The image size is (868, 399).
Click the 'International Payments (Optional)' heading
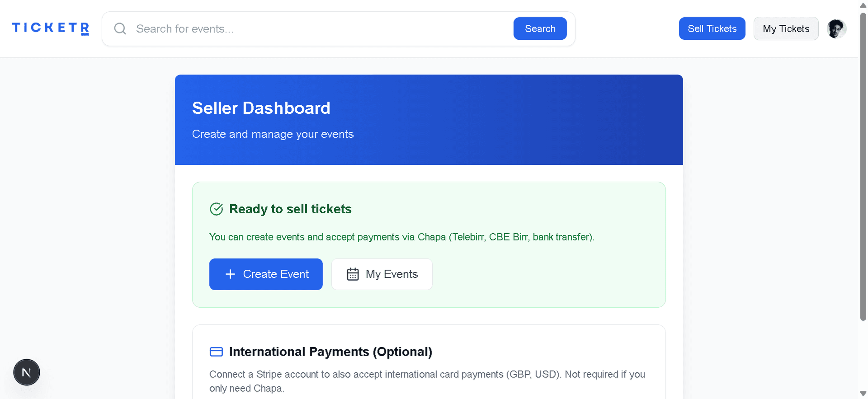click(330, 352)
